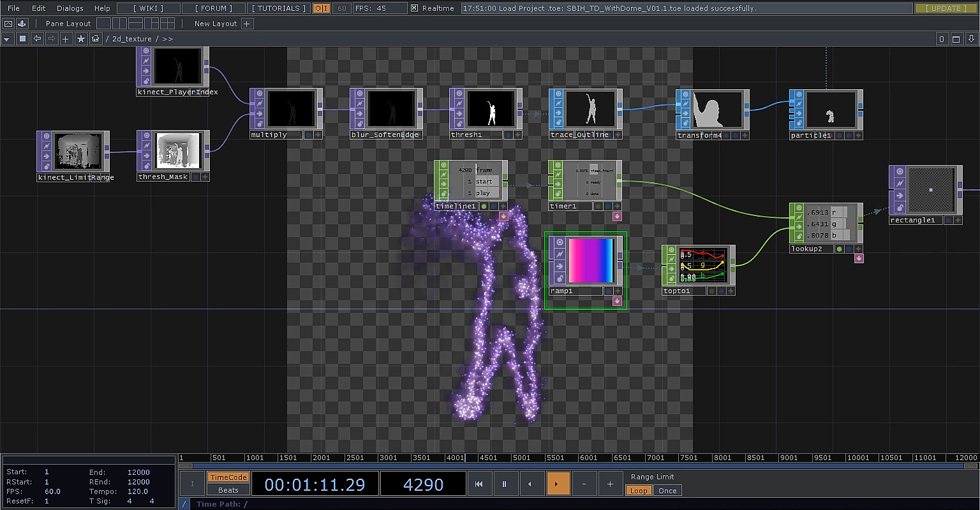
Task: Open the Edit menu
Action: [38, 8]
